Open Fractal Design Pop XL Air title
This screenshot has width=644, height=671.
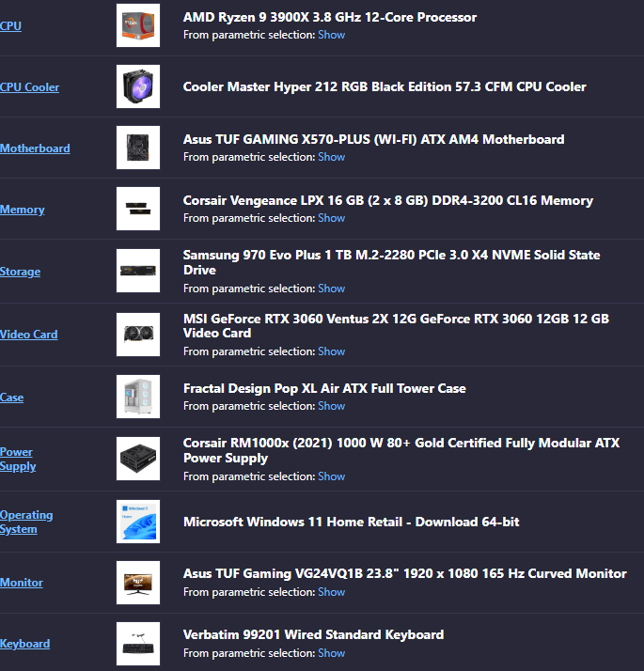(324, 388)
